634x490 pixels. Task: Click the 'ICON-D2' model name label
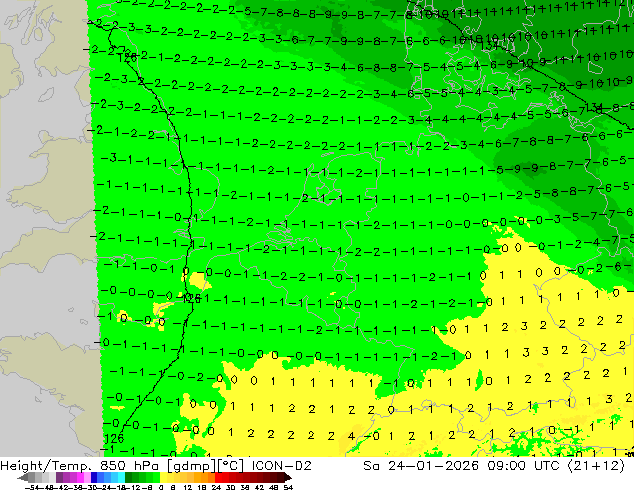(x=281, y=466)
